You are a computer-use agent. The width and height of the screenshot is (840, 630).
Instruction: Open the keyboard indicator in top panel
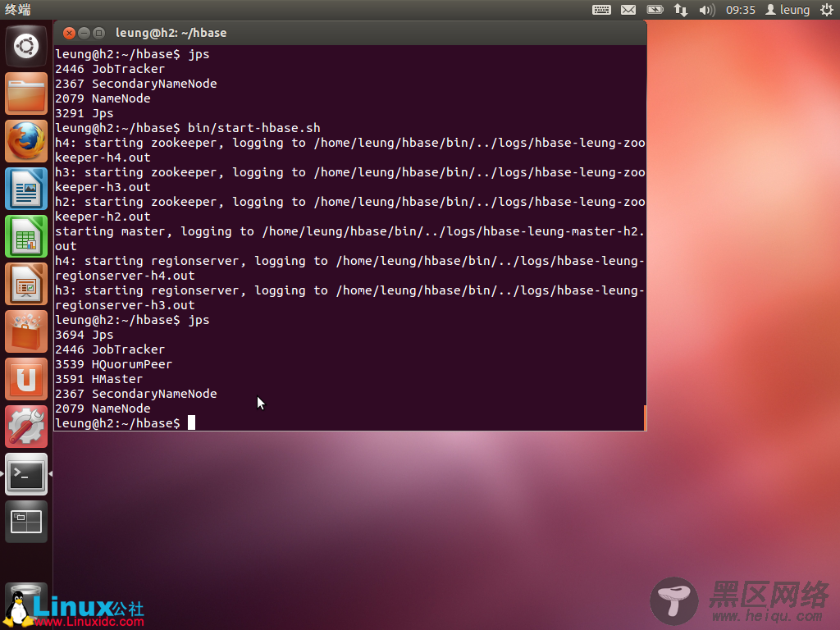coord(601,10)
